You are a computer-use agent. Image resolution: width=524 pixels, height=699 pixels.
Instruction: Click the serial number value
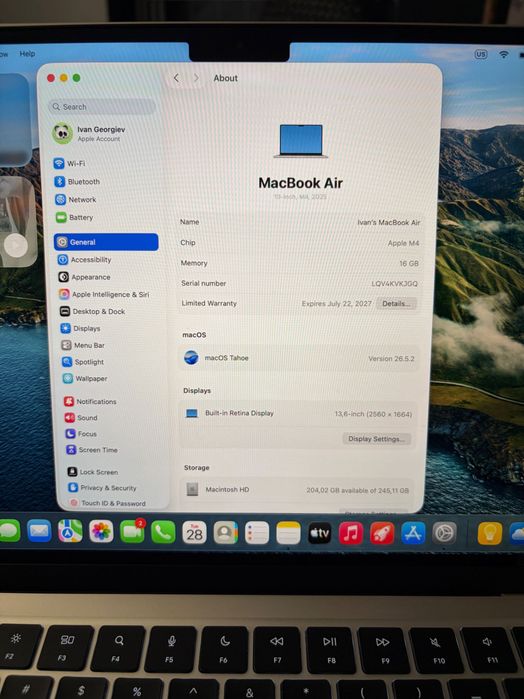pos(394,284)
